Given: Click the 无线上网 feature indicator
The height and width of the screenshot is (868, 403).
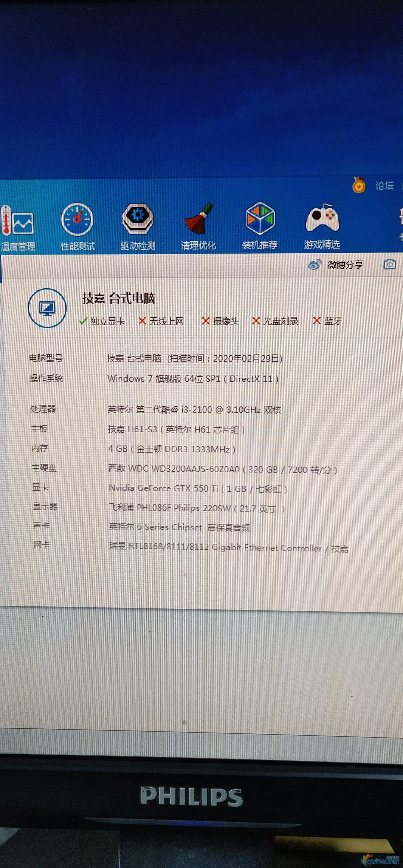Looking at the screenshot, I should click(x=161, y=321).
